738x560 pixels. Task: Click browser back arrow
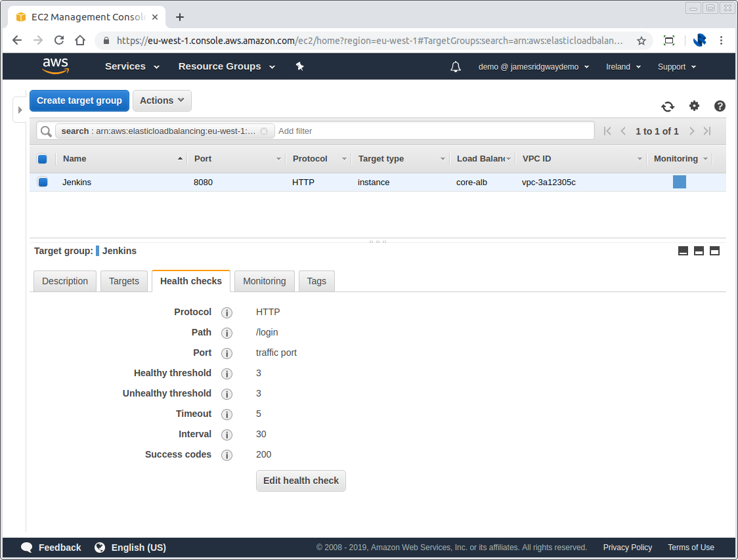tap(17, 41)
